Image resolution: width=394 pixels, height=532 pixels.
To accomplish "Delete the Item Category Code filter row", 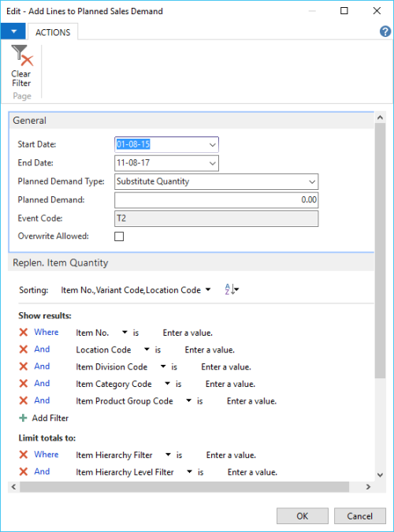I will 24,383.
